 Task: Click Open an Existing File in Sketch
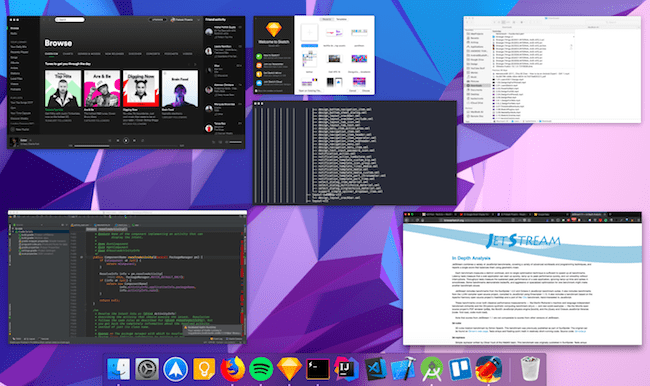click(x=310, y=91)
